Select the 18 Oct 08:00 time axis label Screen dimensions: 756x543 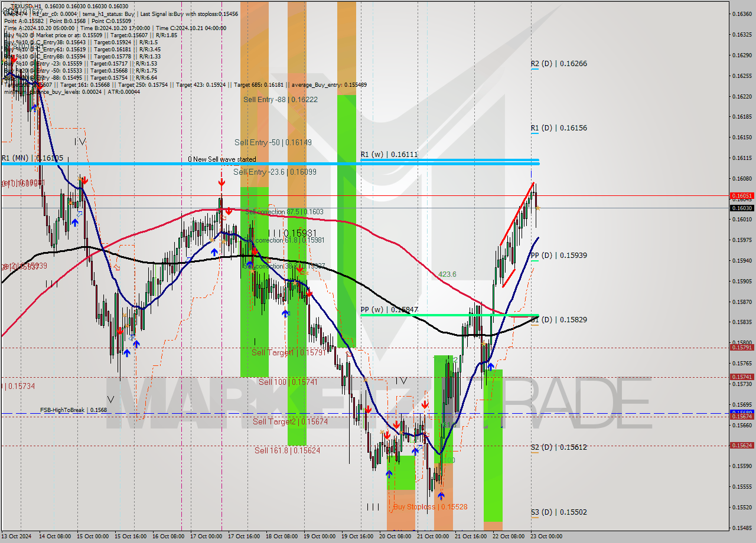click(282, 537)
